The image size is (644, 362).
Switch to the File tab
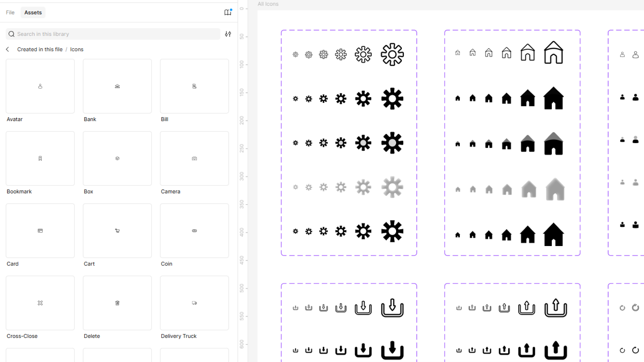pos(10,12)
